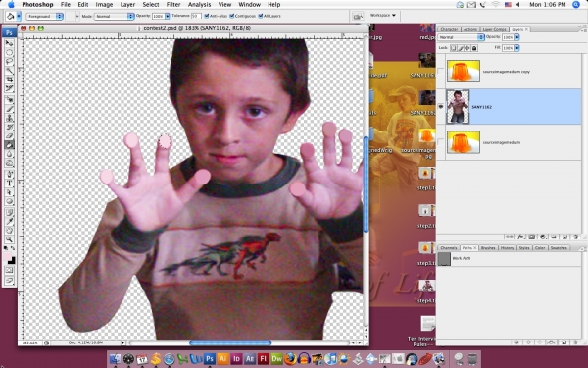Show the sourceimagemedium copy layer
This screenshot has width=588, height=368.
[441, 71]
